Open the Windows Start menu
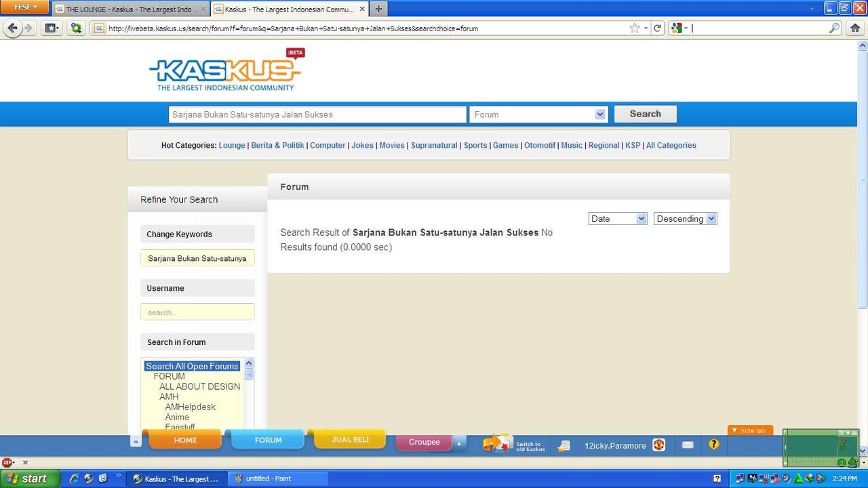This screenshot has height=488, width=868. [31, 479]
